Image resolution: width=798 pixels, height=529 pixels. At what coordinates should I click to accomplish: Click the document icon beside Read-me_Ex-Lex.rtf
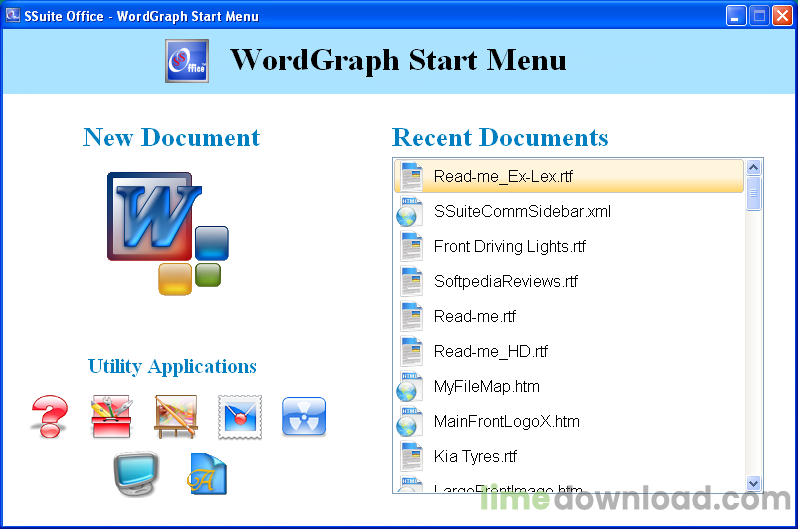411,176
